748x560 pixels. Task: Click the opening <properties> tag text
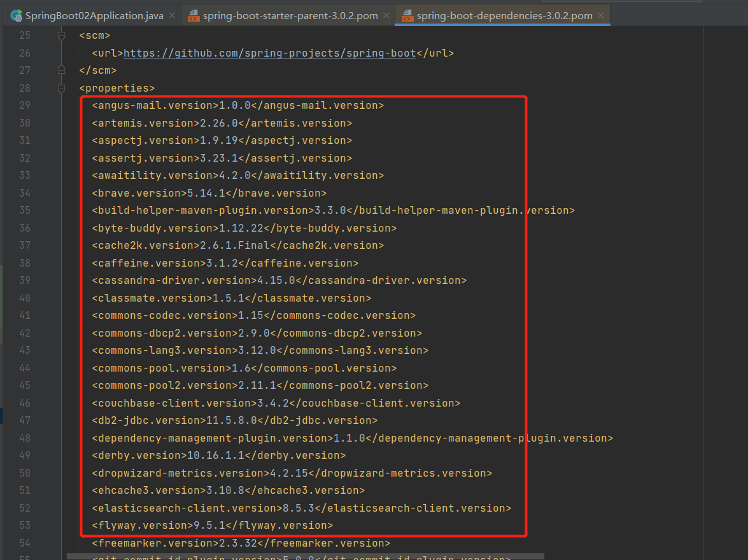[x=117, y=88]
